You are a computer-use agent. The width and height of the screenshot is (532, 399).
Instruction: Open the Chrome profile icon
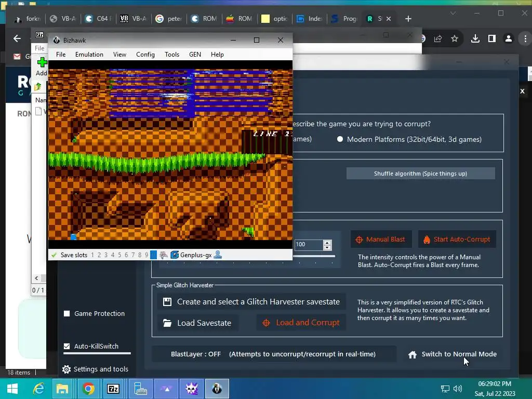coord(508,38)
